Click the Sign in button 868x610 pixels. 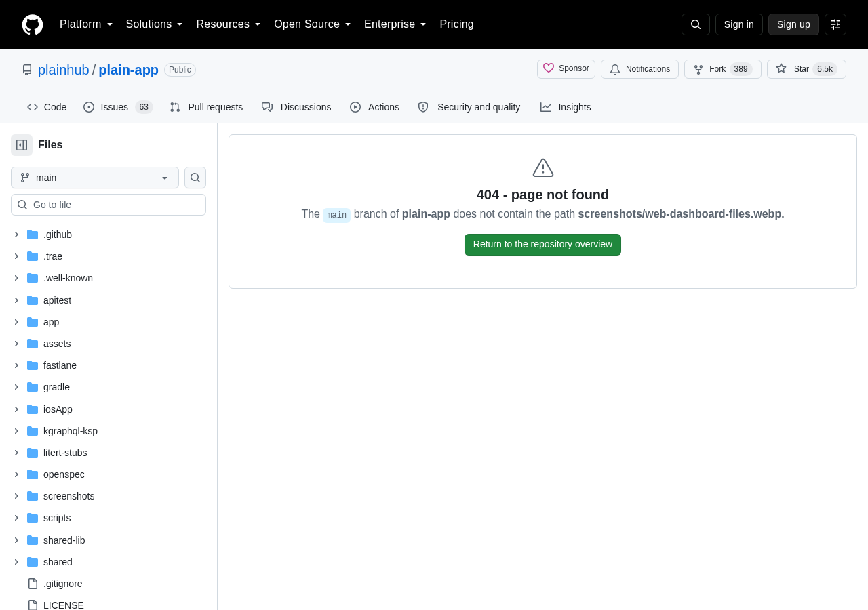point(739,24)
